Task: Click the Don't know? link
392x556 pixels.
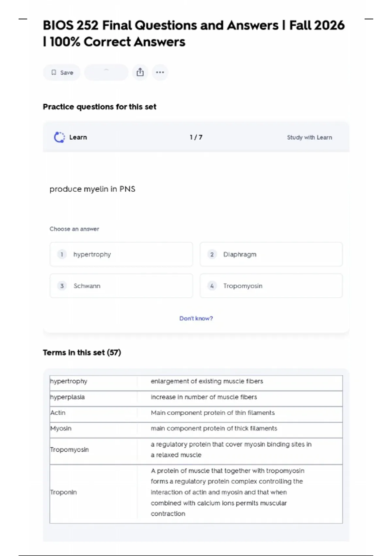Action: [196, 318]
